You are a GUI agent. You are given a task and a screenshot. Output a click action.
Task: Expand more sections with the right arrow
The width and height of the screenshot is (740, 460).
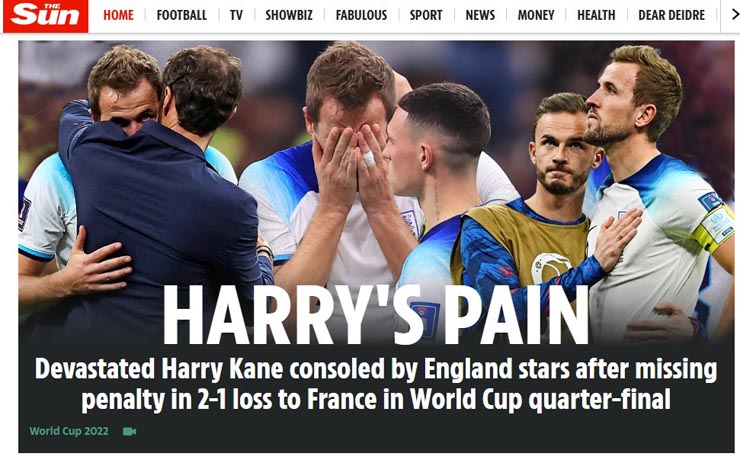point(734,15)
